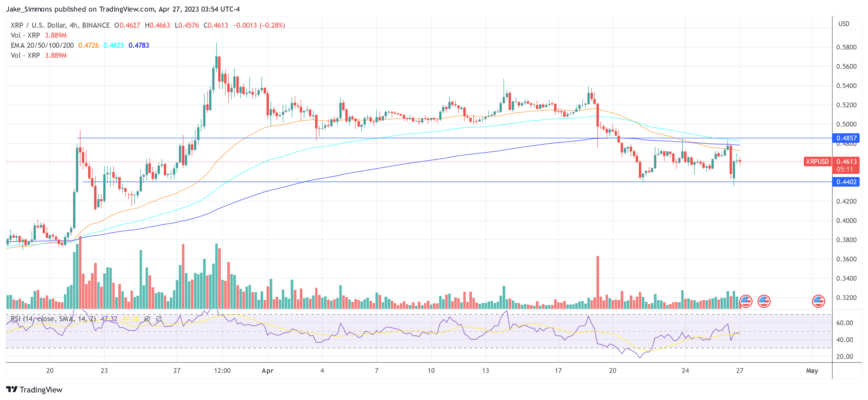Click the RSI axis label 60.00

845,323
